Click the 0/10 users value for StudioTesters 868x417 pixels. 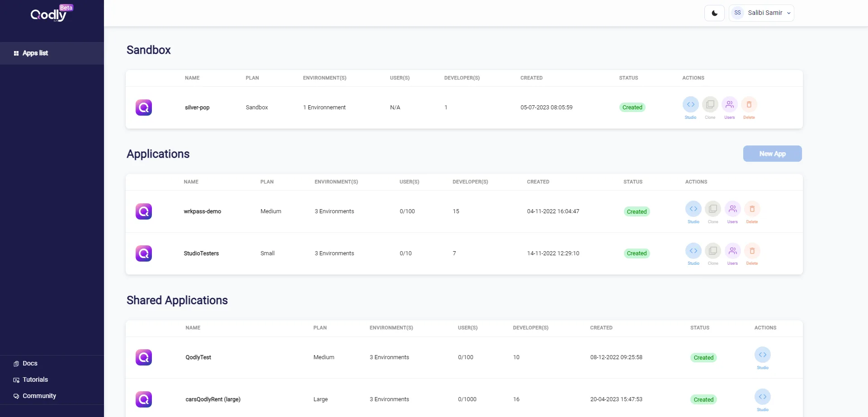coord(406,253)
